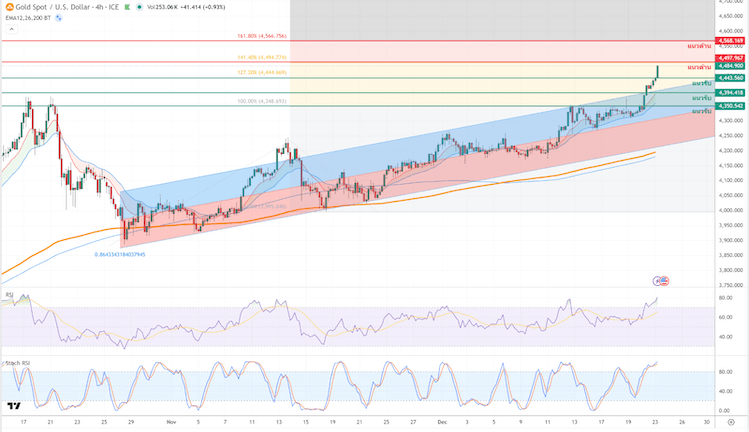
Task: Select the RSI pane label
Action: [9, 295]
